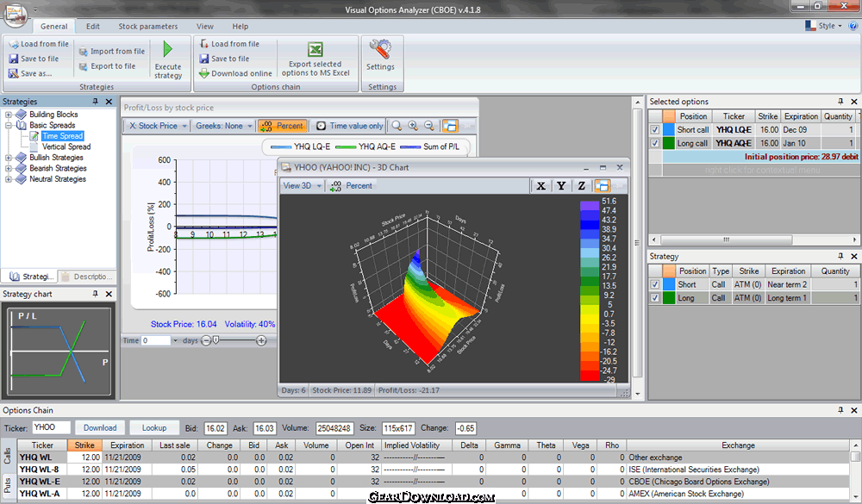Switch to the Description tab
Screen dimensions: 862x504
click(87, 277)
